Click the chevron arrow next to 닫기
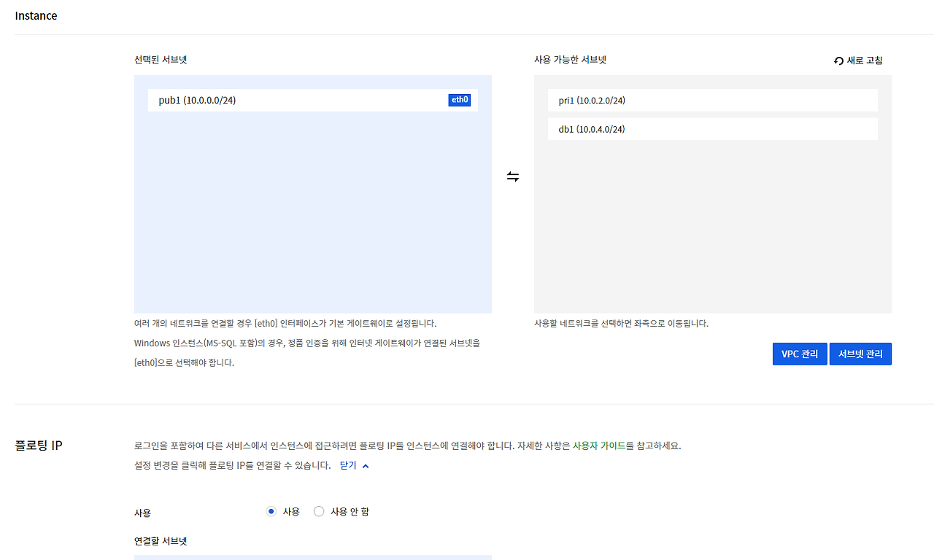The height and width of the screenshot is (560, 934). [365, 465]
